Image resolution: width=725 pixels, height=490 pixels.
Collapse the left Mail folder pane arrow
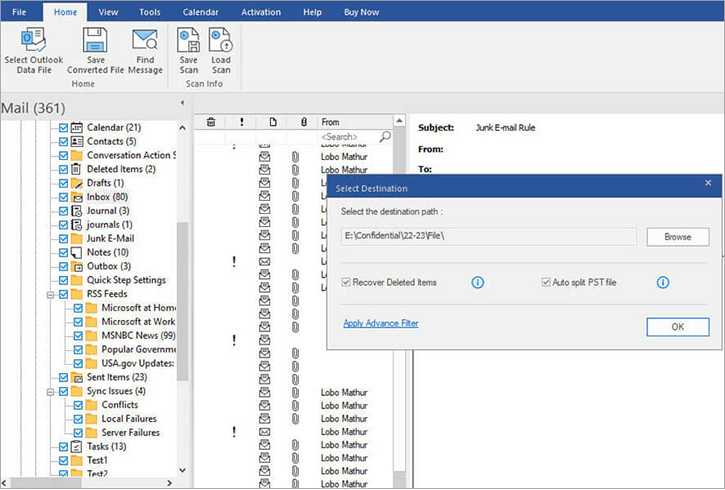click(182, 103)
